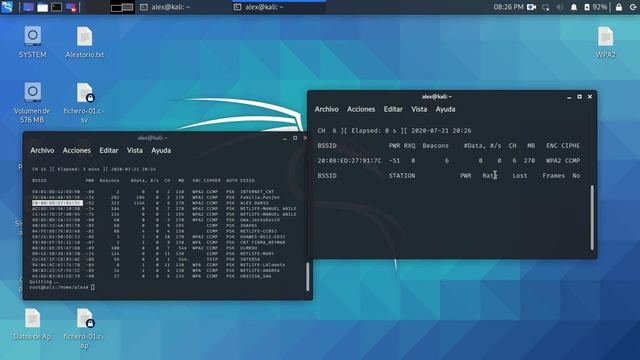Select the Datos de Ap desktop file

[x=32, y=324]
